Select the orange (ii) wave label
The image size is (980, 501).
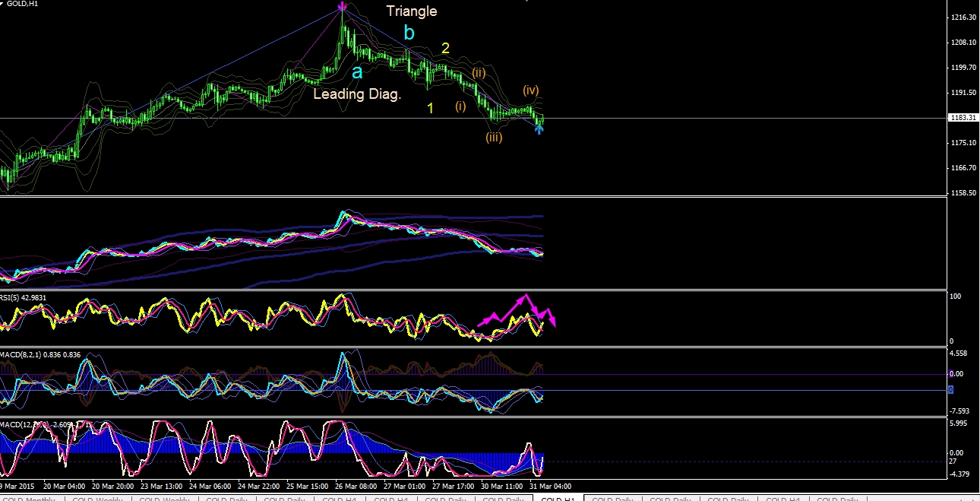(479, 73)
